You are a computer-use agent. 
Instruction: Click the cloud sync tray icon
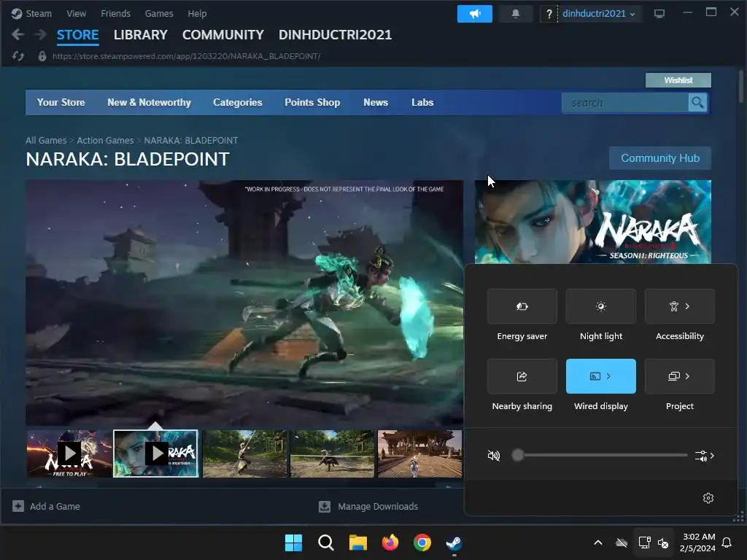[622, 542]
